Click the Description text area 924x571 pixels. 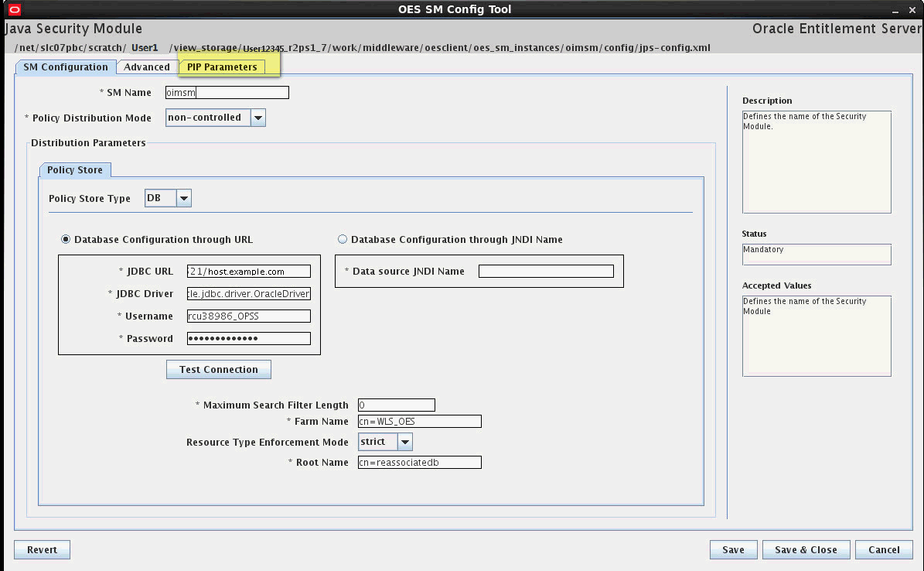[x=817, y=162]
